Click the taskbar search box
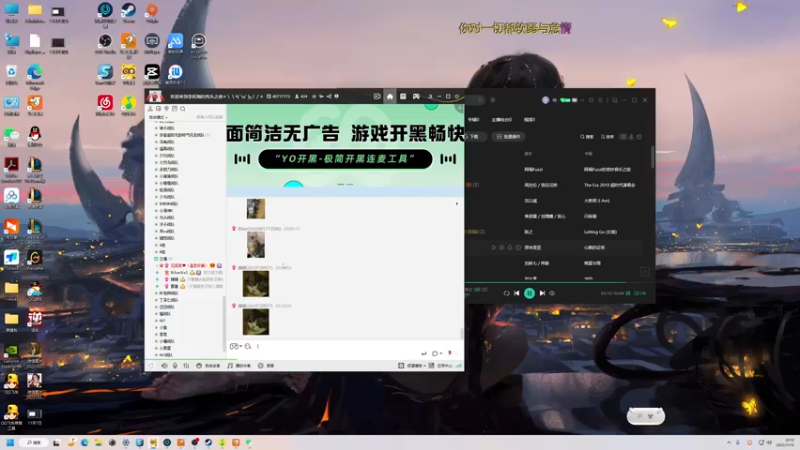This screenshot has width=800, height=450. (x=34, y=442)
